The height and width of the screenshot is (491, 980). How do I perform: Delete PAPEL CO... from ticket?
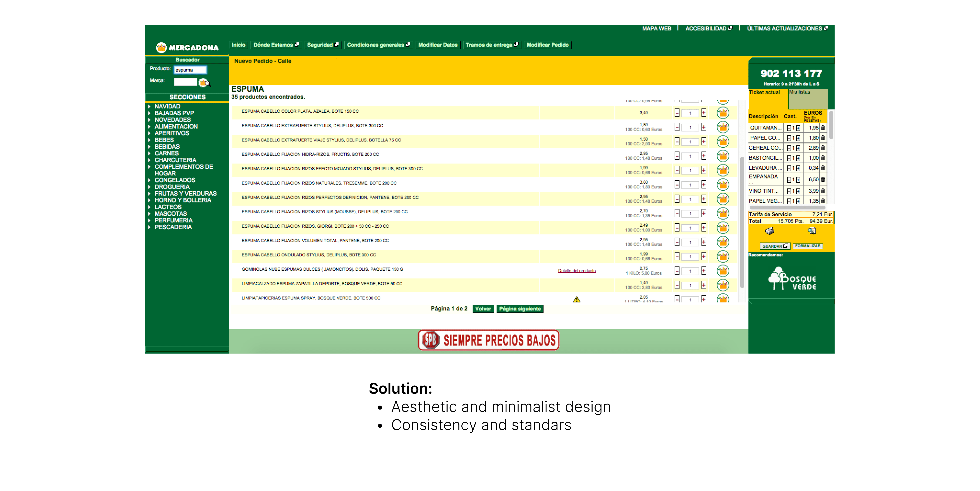[823, 138]
